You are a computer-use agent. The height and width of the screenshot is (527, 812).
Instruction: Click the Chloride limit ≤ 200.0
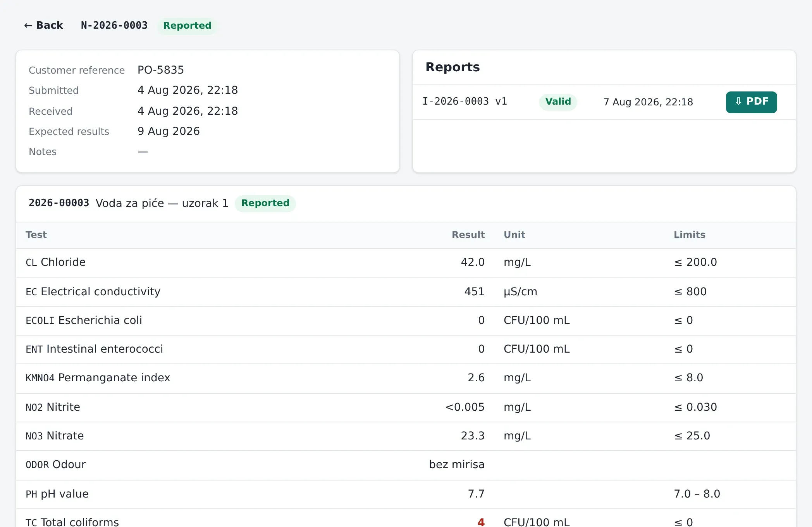(x=696, y=262)
